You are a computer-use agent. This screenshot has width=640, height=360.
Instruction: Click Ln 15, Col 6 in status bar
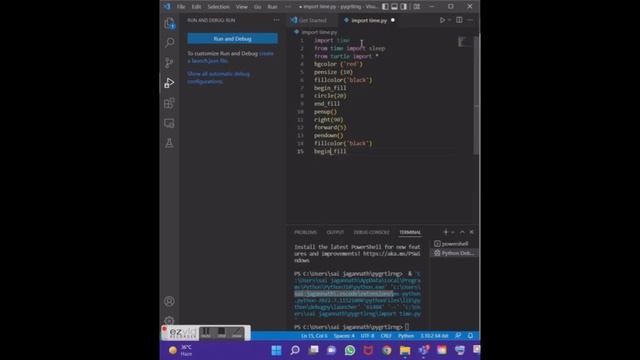click(x=314, y=336)
